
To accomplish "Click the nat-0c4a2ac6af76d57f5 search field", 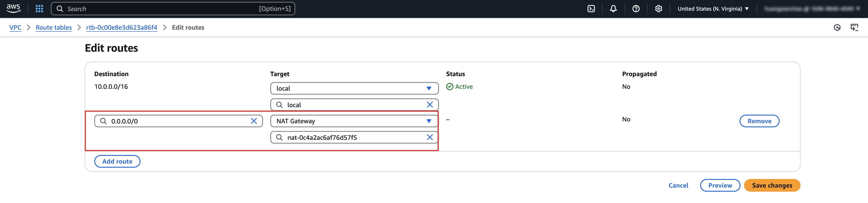I will [354, 138].
